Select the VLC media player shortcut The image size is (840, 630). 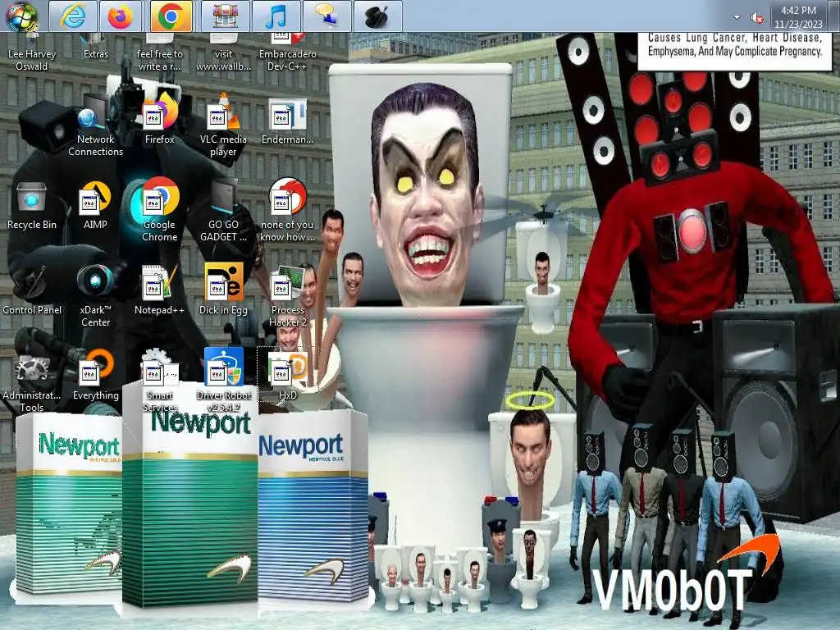223,125
